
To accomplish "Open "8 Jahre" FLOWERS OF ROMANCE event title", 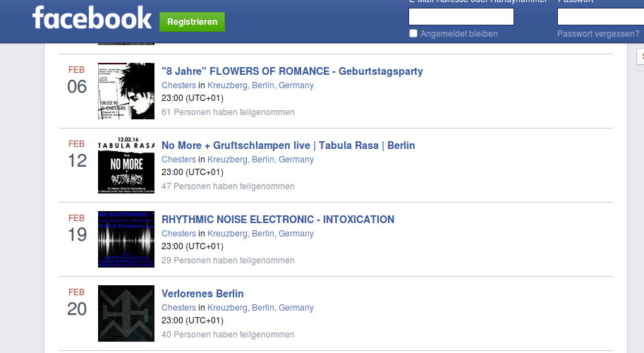I will tap(292, 71).
